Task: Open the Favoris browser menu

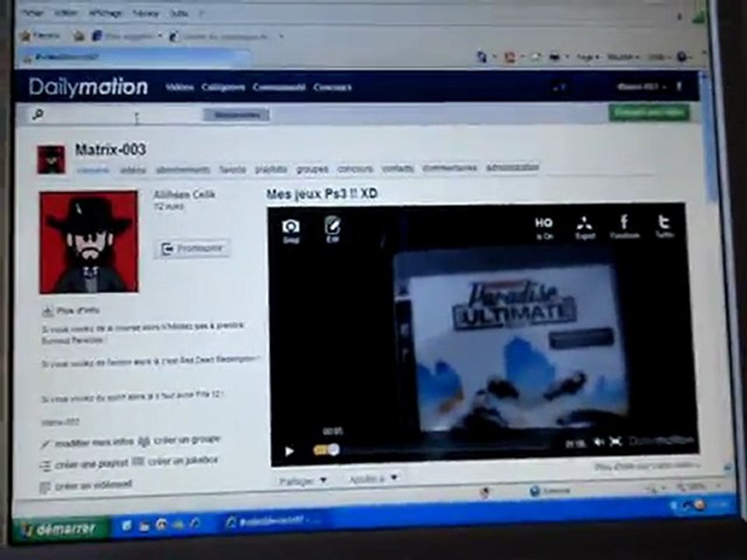Action: click(146, 13)
